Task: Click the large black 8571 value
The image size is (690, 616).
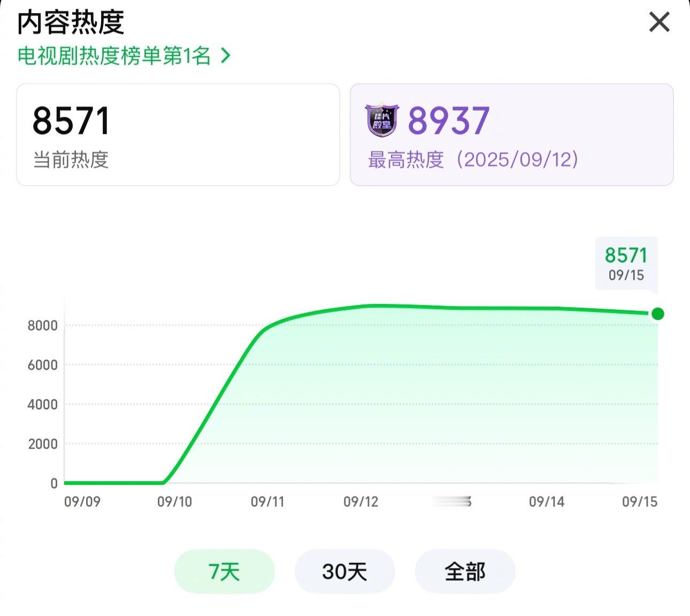Action: (x=71, y=120)
